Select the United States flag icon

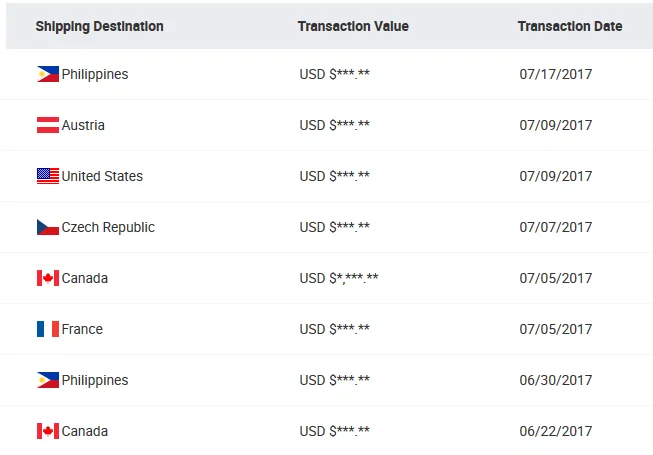pyautogui.click(x=47, y=176)
